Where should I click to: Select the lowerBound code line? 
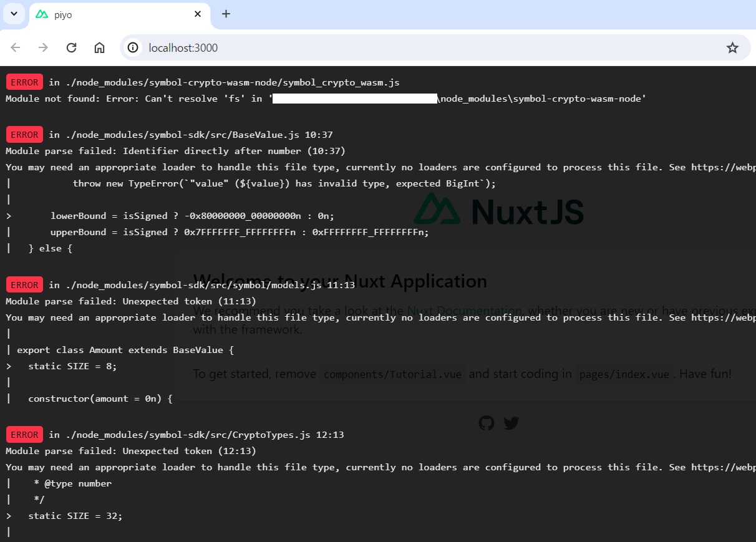(x=193, y=216)
